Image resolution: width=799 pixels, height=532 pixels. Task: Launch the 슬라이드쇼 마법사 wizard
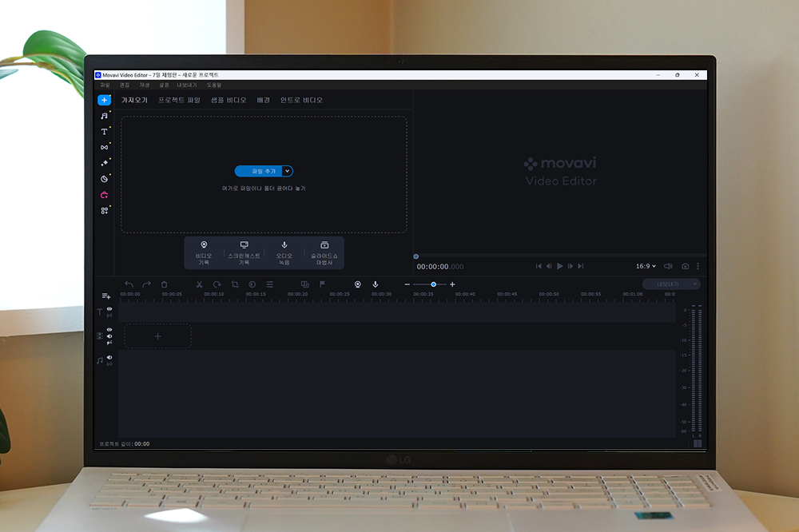(324, 252)
